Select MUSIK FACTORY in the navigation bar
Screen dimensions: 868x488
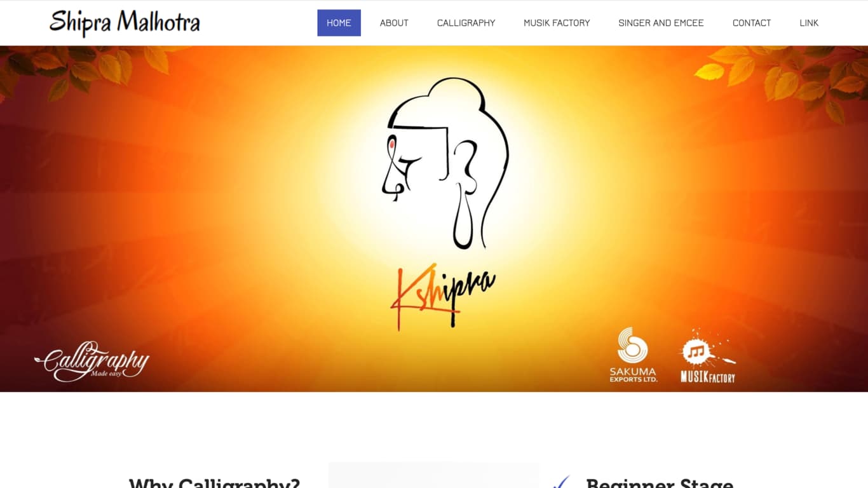pyautogui.click(x=557, y=23)
